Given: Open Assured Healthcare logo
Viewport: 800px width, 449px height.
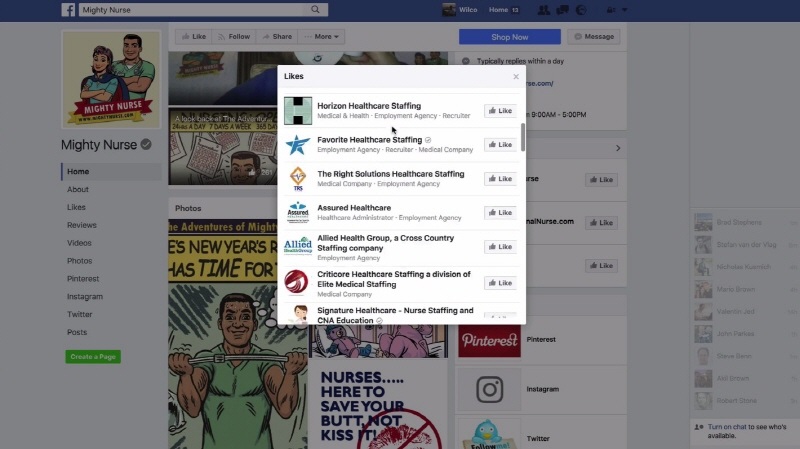Looking at the screenshot, I should click(x=298, y=213).
